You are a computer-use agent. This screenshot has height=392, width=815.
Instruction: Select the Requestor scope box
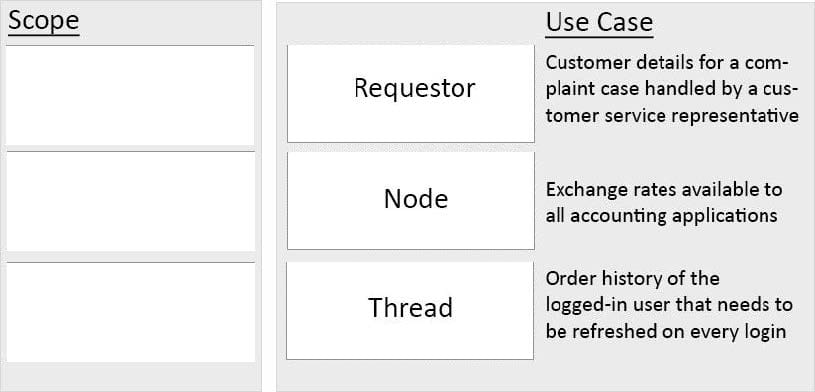(x=411, y=94)
